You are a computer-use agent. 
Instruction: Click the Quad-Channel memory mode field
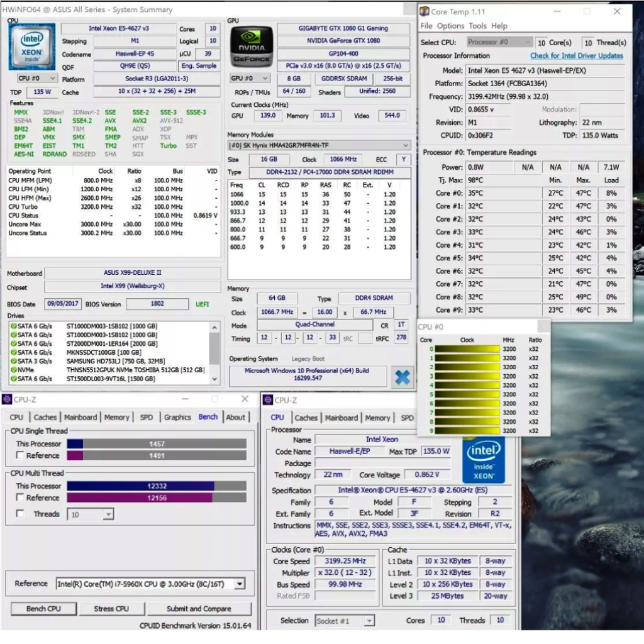tap(315, 325)
